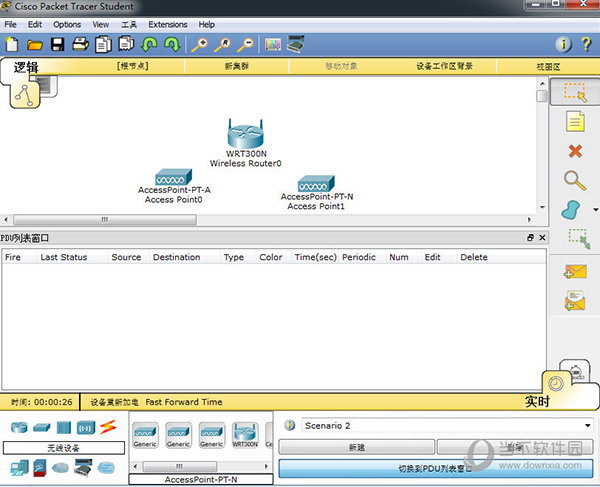Choose the Select tool in right panel
The width and height of the screenshot is (600, 487).
(x=575, y=92)
